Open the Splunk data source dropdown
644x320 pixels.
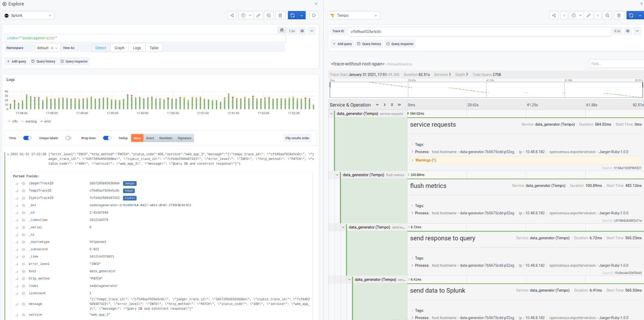(x=28, y=15)
